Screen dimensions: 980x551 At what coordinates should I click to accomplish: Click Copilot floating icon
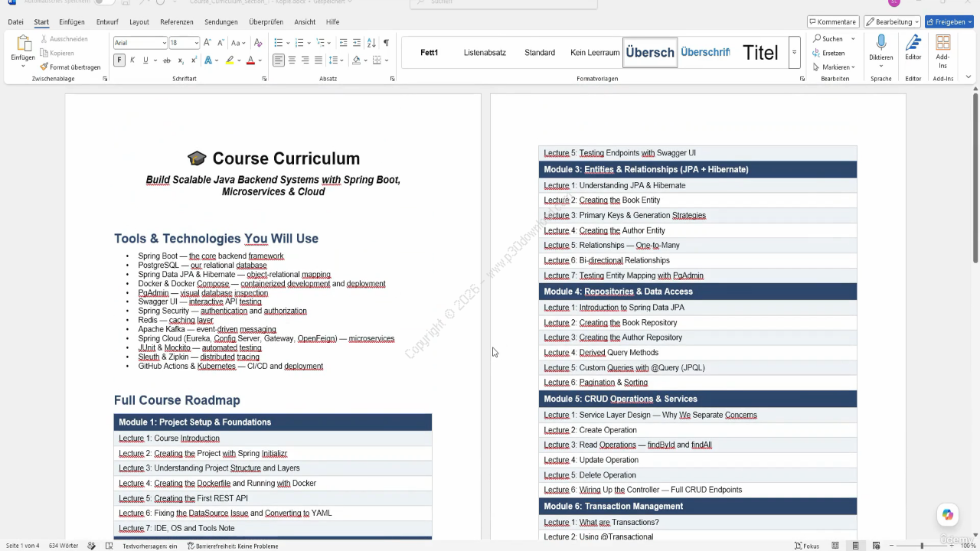tap(948, 514)
